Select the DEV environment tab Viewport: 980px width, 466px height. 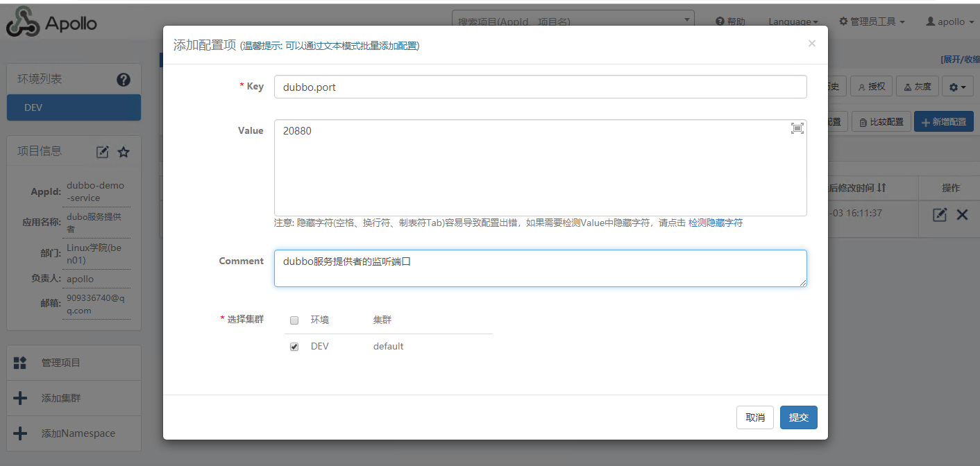pos(74,107)
